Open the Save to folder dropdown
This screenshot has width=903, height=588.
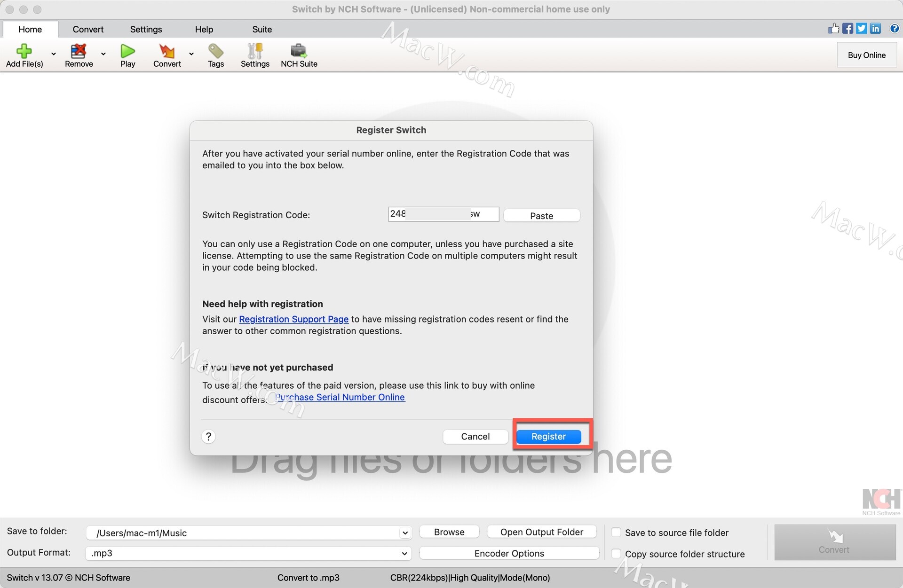click(404, 533)
